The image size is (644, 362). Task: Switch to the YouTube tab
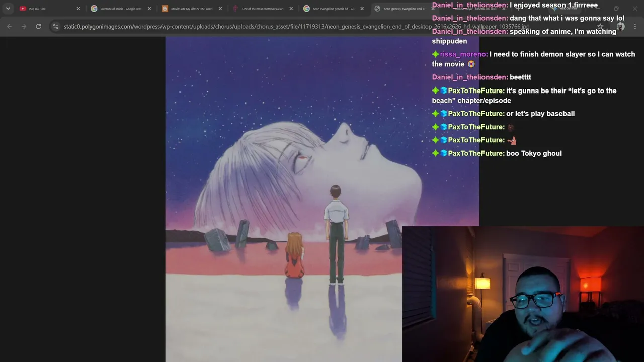tap(49, 9)
